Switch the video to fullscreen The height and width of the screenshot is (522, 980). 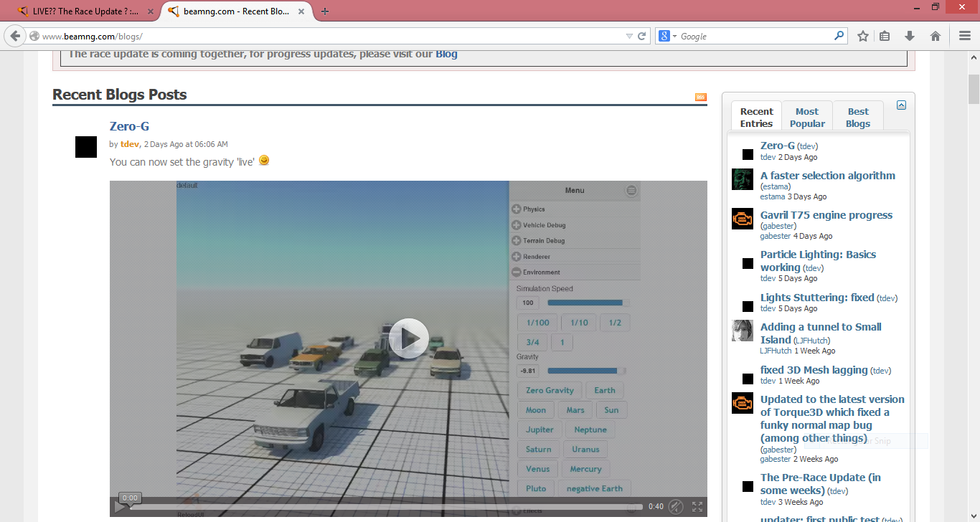pyautogui.click(x=697, y=507)
